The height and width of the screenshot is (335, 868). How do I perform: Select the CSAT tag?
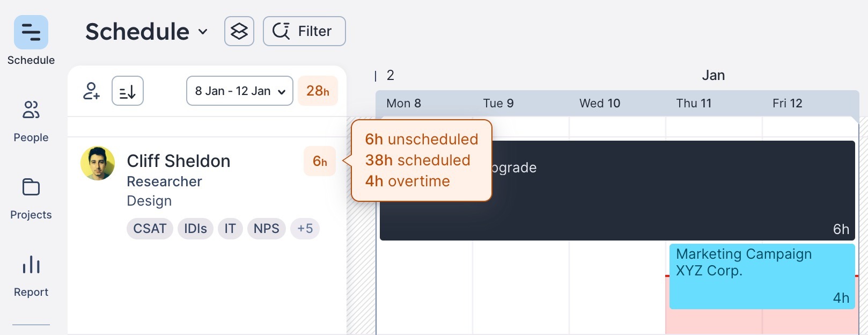point(150,229)
